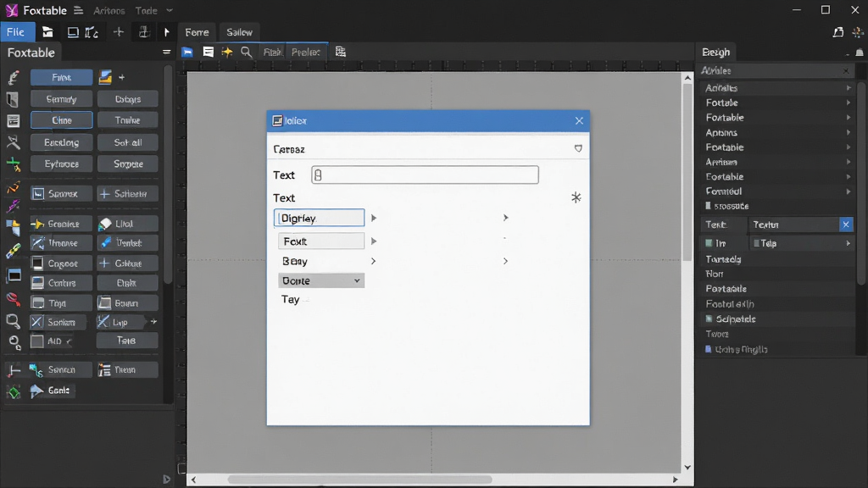868x488 pixels.
Task: Open the Gonte dropdown in the dialog
Action: (x=321, y=280)
